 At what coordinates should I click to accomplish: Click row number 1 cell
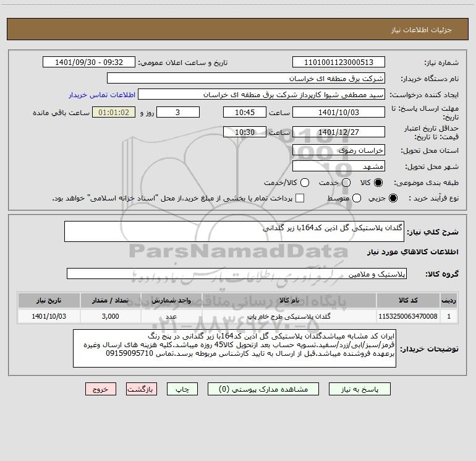click(449, 316)
